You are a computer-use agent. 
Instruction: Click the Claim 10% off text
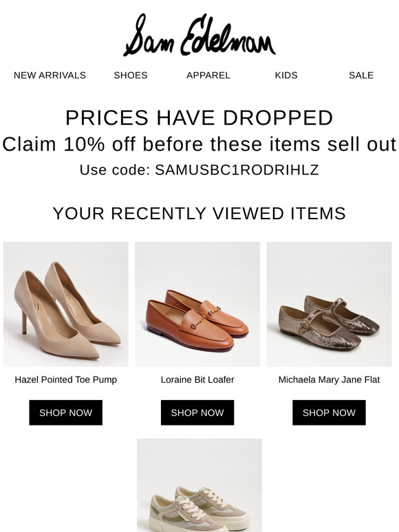click(199, 144)
